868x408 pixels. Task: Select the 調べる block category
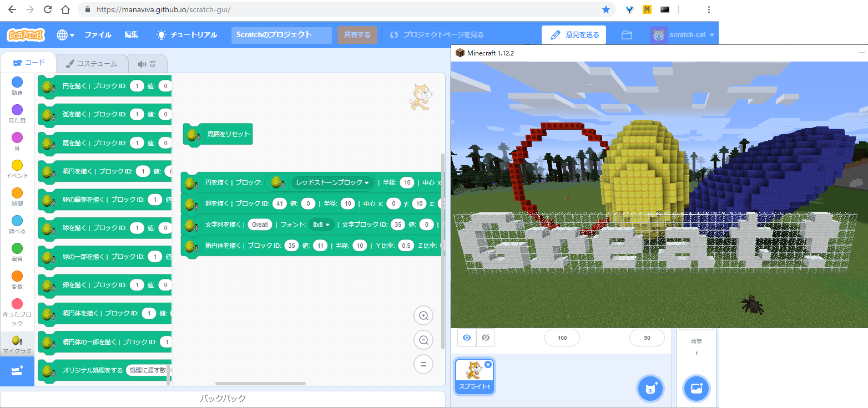pyautogui.click(x=17, y=225)
